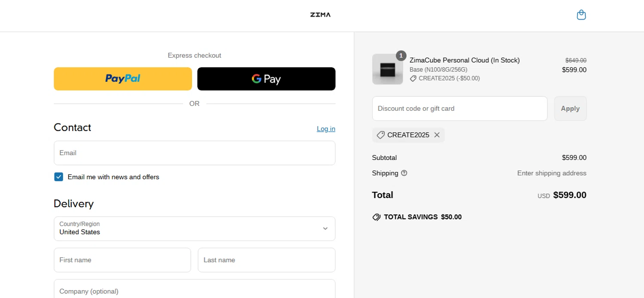Focus the Discount code or gift card field

(x=460, y=108)
